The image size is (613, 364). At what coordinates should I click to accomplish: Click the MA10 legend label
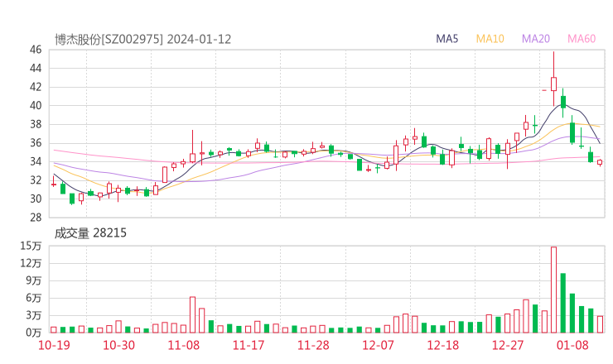point(490,39)
